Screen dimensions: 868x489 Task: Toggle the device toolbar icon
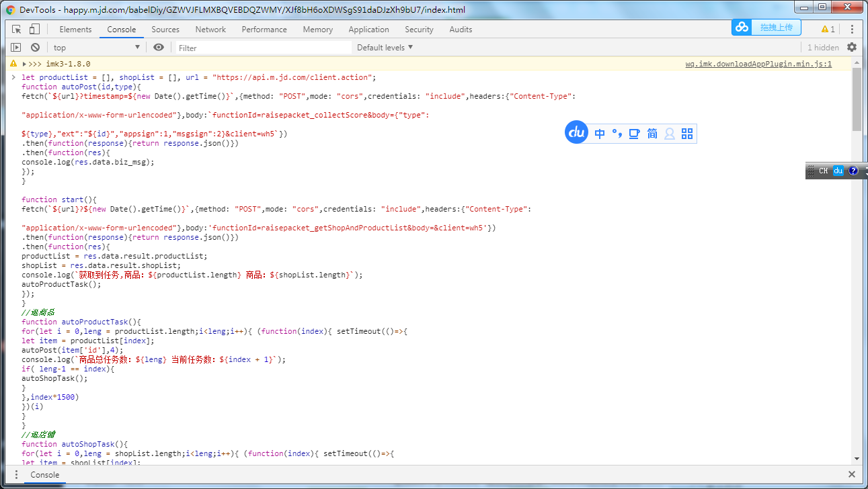pos(34,29)
